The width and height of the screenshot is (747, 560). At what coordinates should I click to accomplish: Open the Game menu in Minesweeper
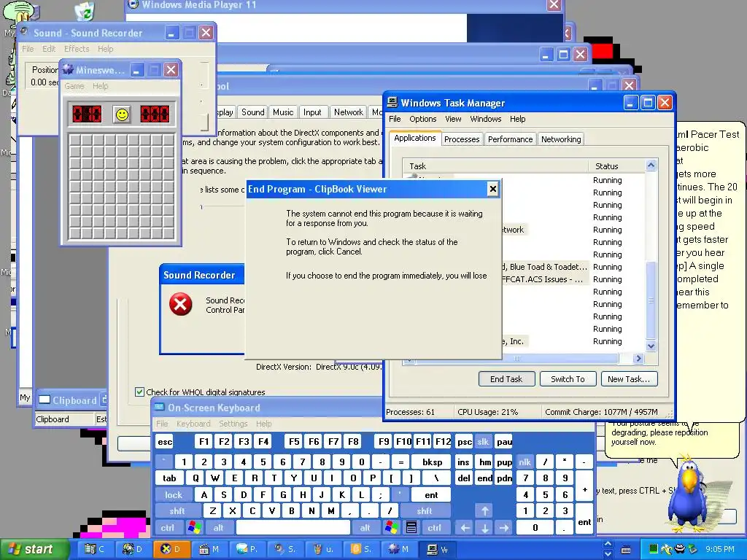(74, 86)
